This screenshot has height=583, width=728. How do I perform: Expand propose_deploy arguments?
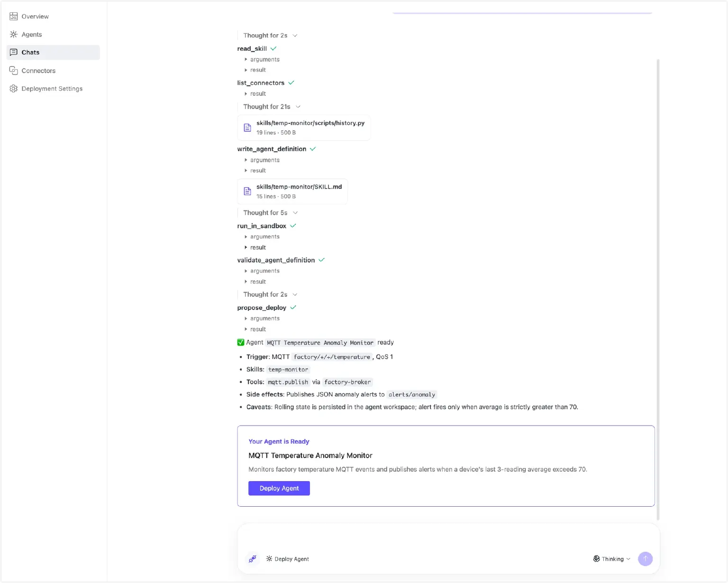(x=262, y=319)
